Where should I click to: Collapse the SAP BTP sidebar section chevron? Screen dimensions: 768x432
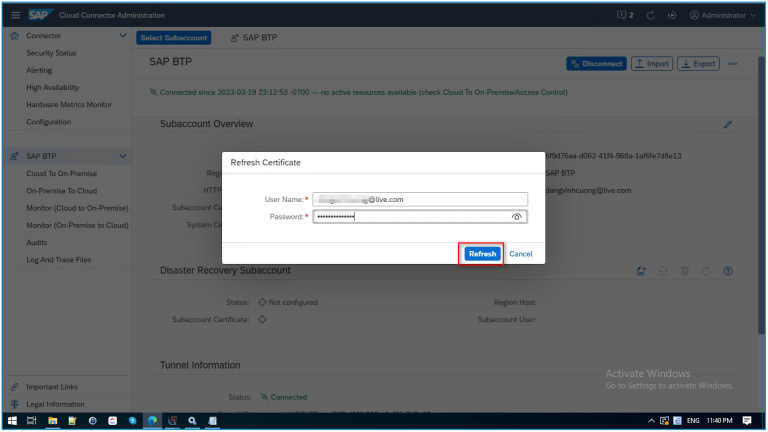[122, 156]
